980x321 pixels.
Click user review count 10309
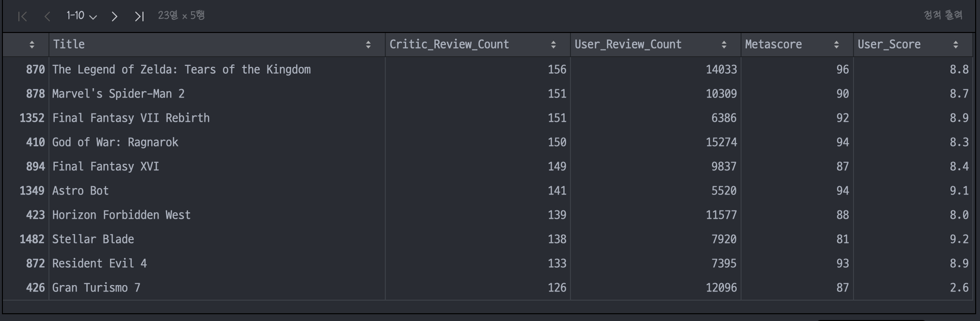click(x=721, y=94)
